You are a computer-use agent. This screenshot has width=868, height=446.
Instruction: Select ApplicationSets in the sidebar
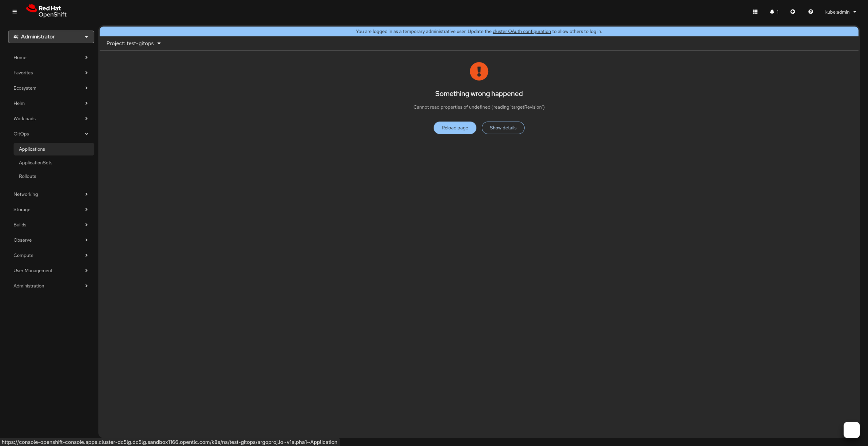(x=36, y=163)
